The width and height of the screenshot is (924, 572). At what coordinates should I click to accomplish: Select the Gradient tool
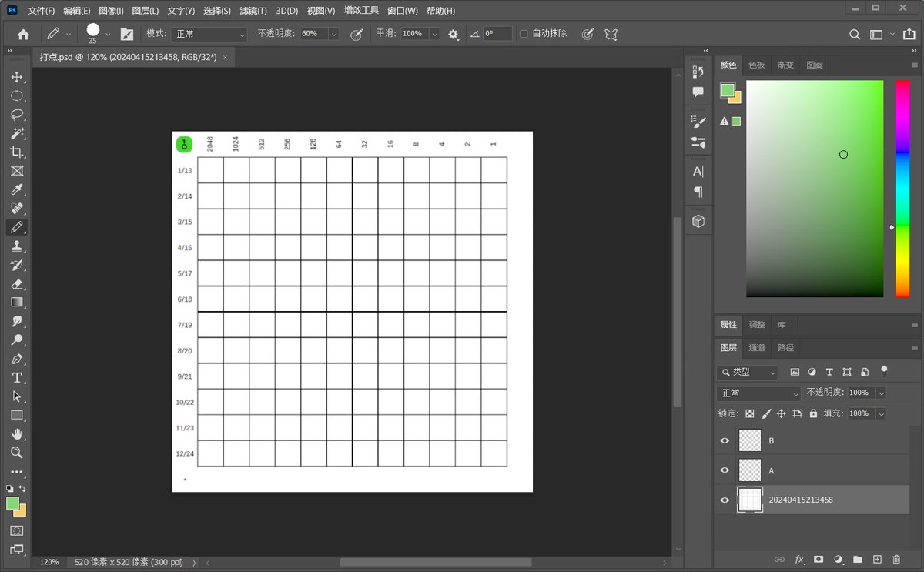pos(16,303)
